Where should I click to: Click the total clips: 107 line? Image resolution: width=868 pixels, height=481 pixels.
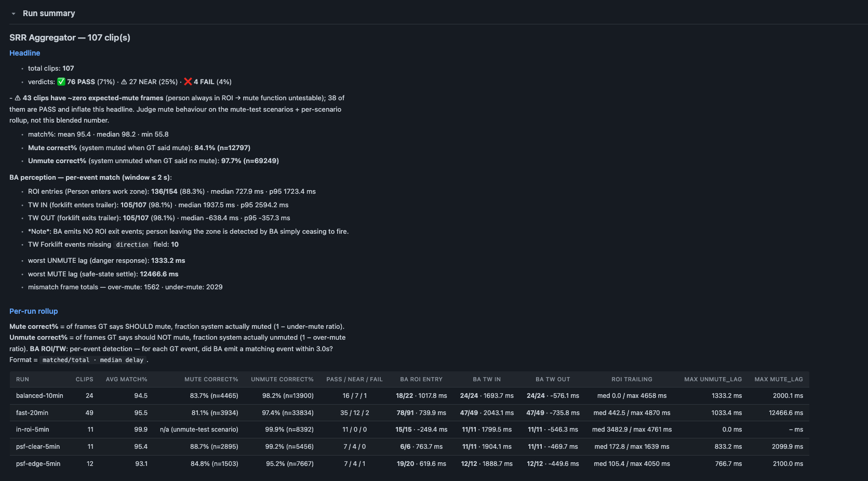[51, 69]
